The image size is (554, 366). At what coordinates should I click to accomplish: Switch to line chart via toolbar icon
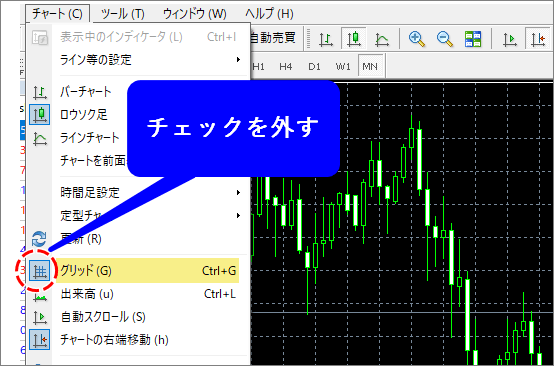pos(382,39)
